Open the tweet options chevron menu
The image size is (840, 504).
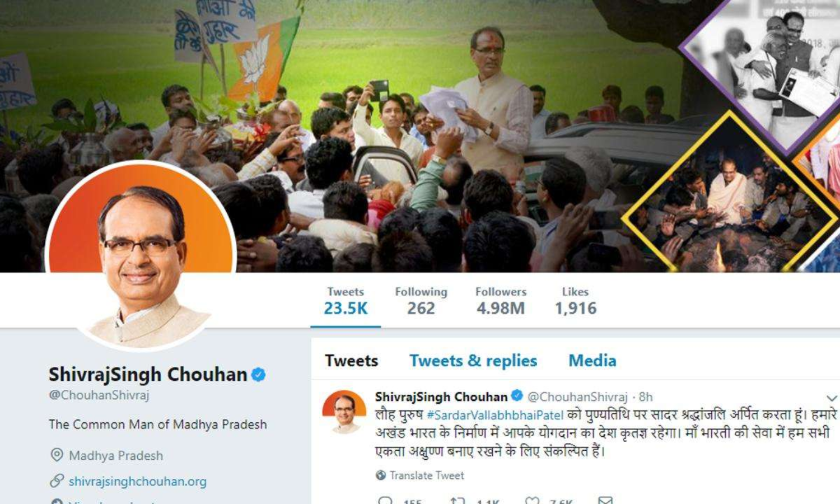click(832, 398)
